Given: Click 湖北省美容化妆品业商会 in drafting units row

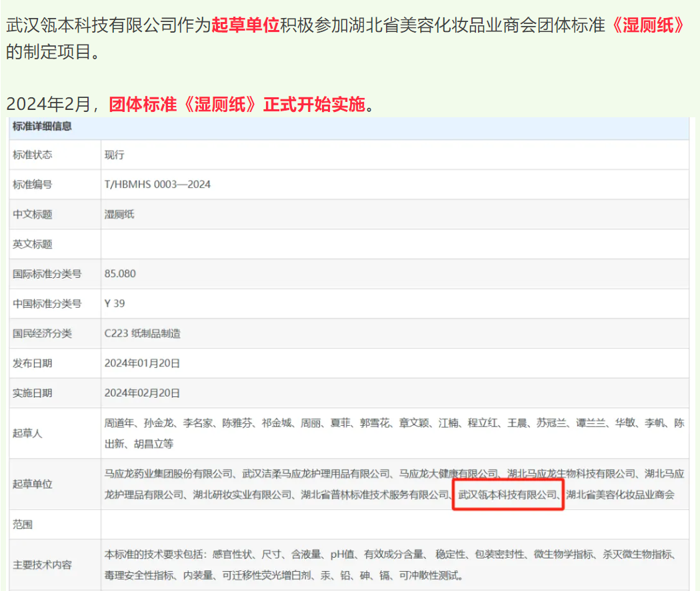Looking at the screenshot, I should pyautogui.click(x=621, y=494).
